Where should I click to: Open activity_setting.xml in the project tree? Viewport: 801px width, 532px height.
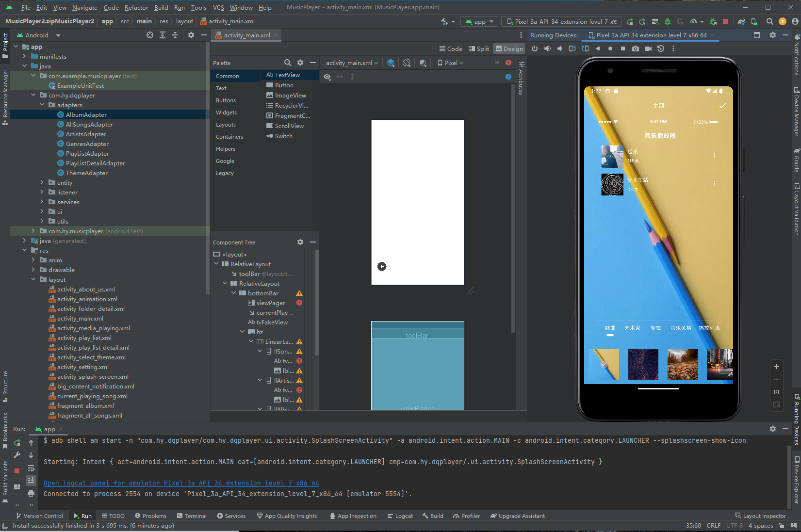83,367
